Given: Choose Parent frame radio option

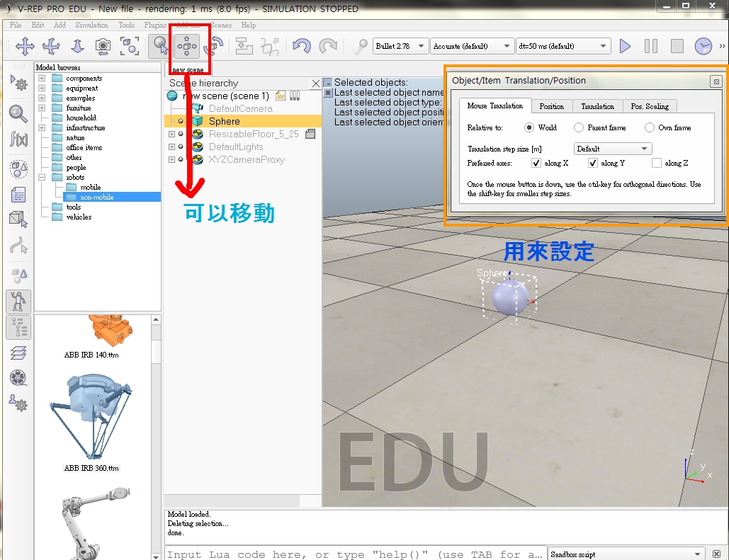Looking at the screenshot, I should (579, 128).
